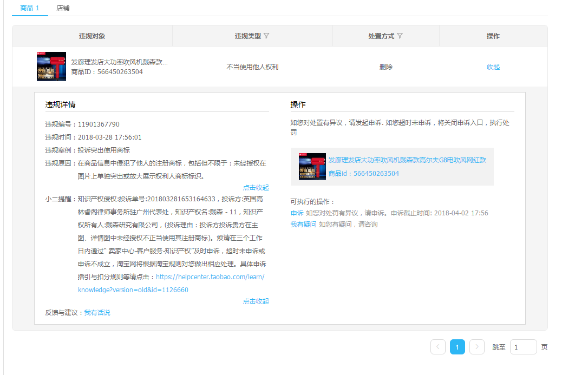
Task: Open product thumbnail in 操作 panel
Action: pos(312,167)
